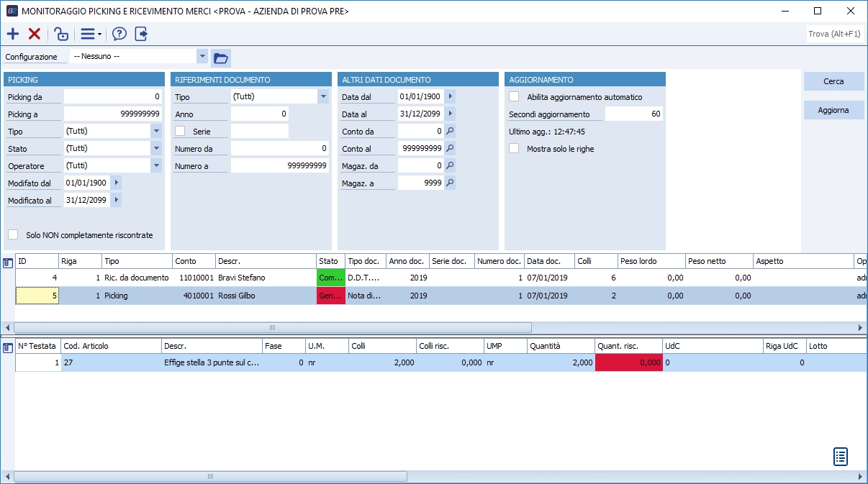
Task: Click the list icon at bottom right
Action: tap(840, 456)
